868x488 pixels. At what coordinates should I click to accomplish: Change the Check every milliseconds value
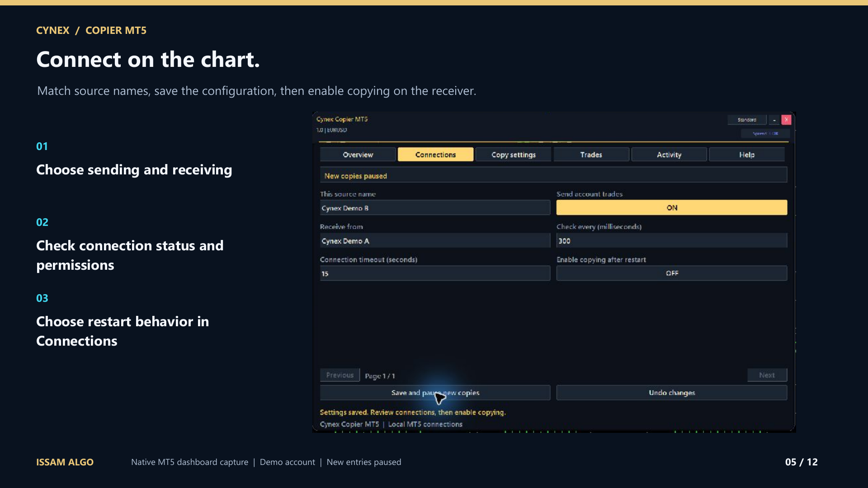[671, 240]
